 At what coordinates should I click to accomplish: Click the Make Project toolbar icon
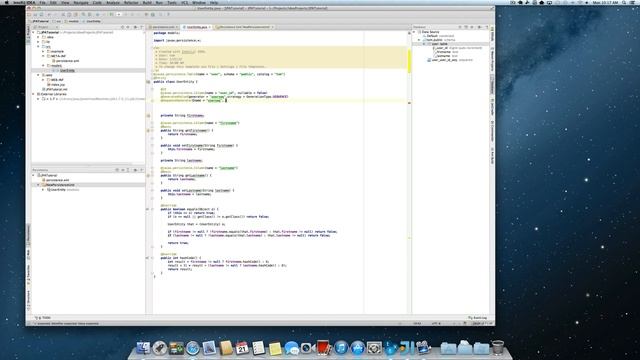tap(111, 15)
